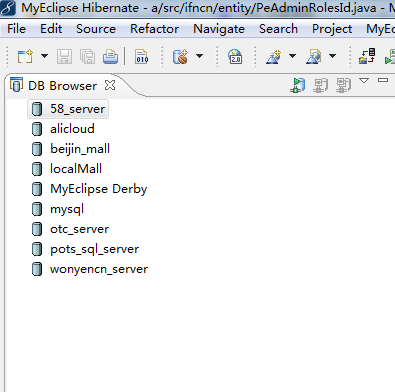
Task: Close the DB Browser tab
Action: click(x=110, y=85)
